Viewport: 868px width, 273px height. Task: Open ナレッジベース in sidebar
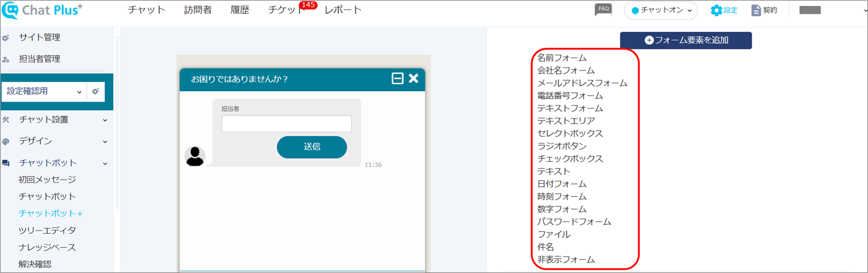(47, 247)
